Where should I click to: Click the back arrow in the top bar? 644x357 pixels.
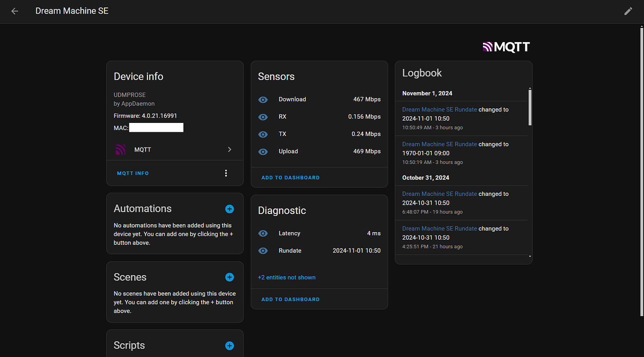point(14,11)
